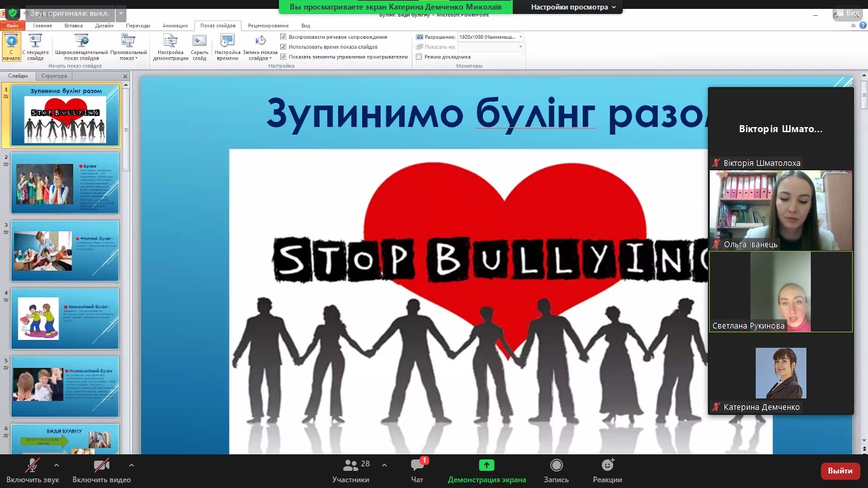868x488 pixels.
Task: Select slide 6 thumbnail Види булінгу
Action: click(x=65, y=439)
